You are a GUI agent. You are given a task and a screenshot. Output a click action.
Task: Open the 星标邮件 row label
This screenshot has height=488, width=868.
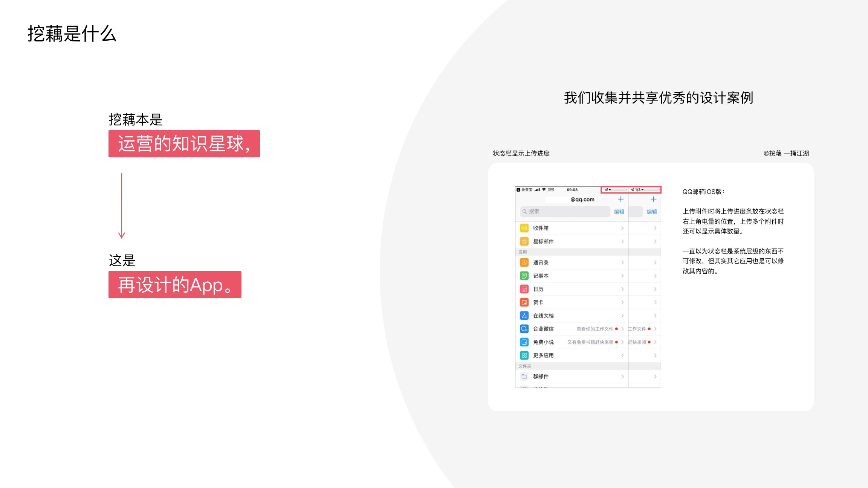(x=543, y=241)
